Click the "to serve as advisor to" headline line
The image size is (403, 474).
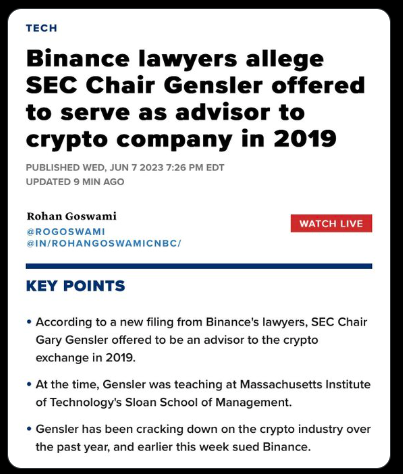(x=165, y=112)
